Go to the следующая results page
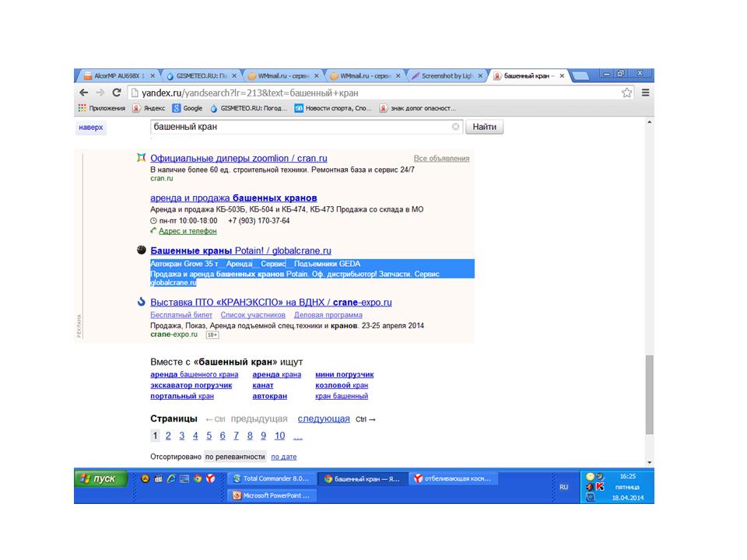This screenshot has width=747, height=560. coord(324,418)
